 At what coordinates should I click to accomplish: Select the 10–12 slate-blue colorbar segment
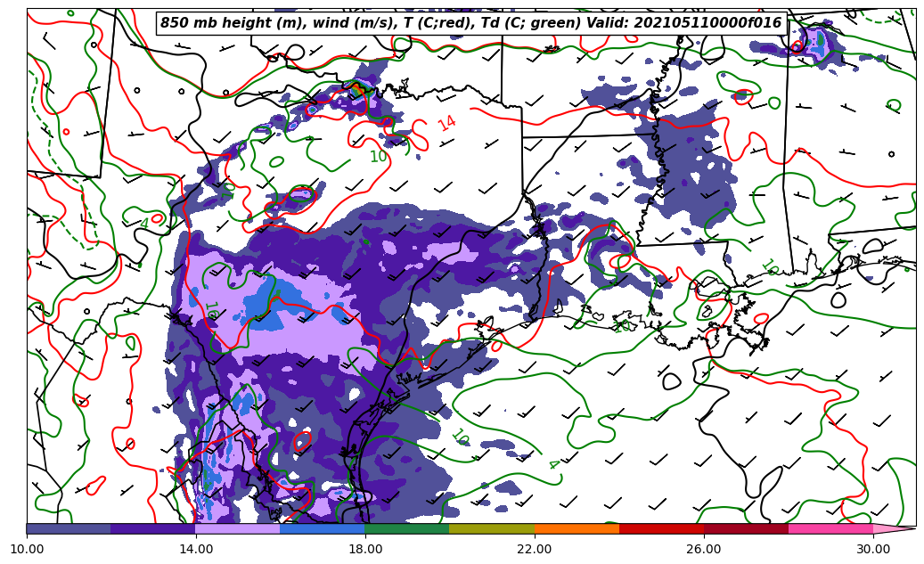click(69, 528)
